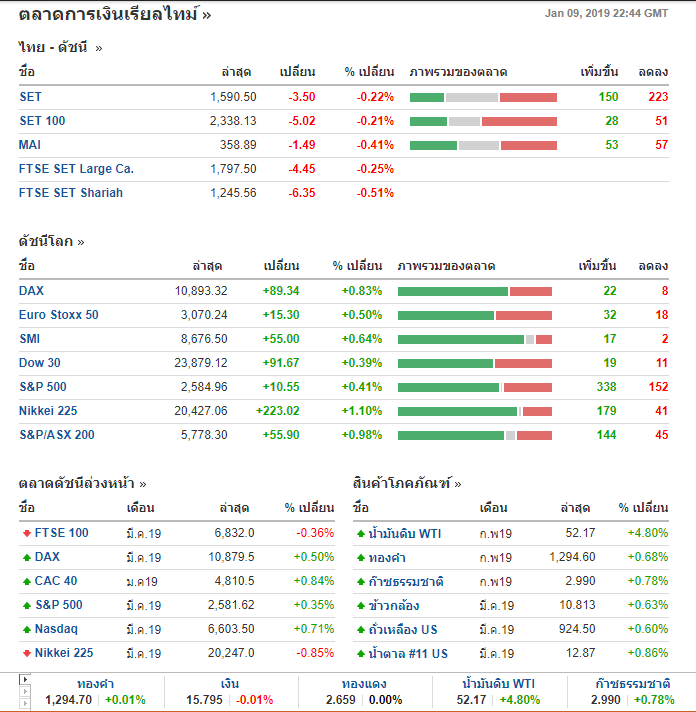Click SET's last value 1,590.50
Image resolution: width=696 pixels, height=712 pixels.
(x=233, y=97)
